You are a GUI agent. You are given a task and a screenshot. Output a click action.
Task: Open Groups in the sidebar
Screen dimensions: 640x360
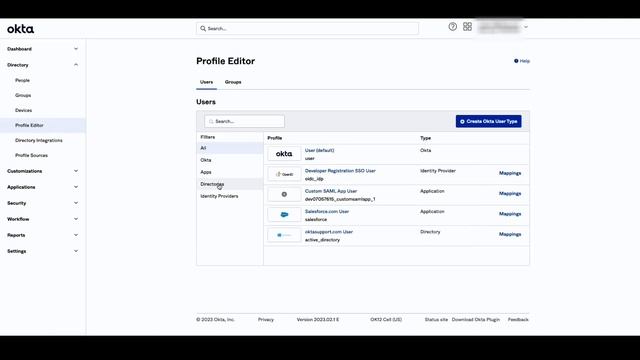pos(23,95)
